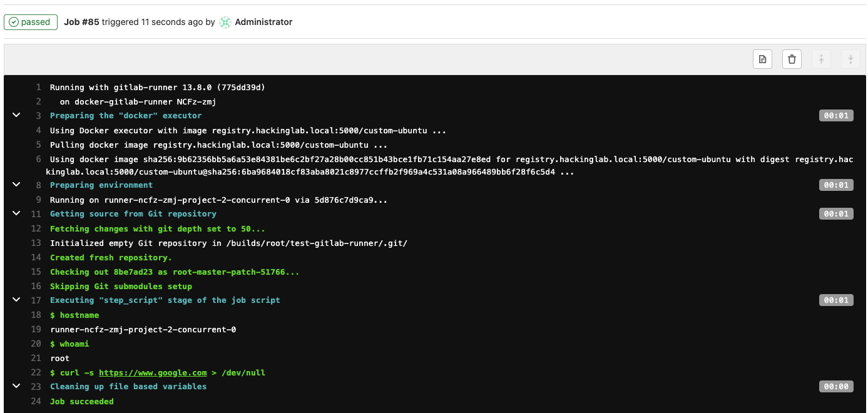This screenshot has height=413, width=868.
Task: Click line number 24 beside Job succeeded
Action: [x=36, y=401]
